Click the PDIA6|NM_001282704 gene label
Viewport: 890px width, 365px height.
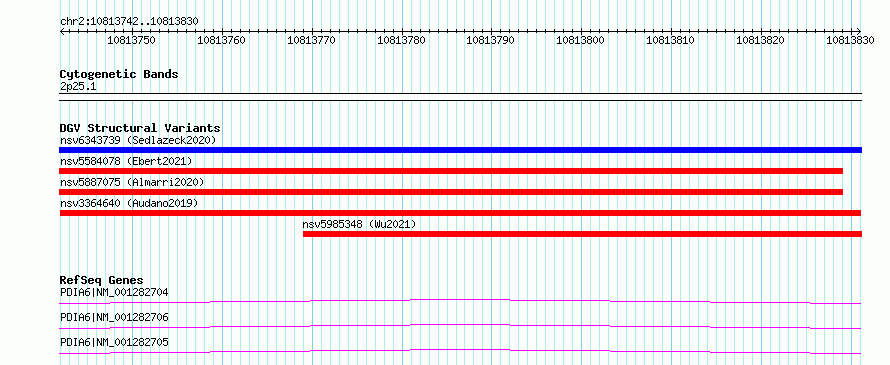pyautogui.click(x=114, y=292)
